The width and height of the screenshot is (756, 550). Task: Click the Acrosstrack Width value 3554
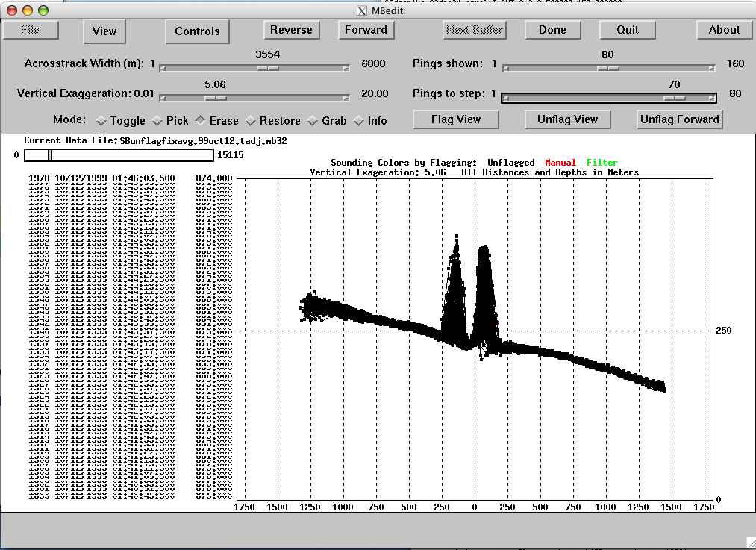tap(268, 54)
